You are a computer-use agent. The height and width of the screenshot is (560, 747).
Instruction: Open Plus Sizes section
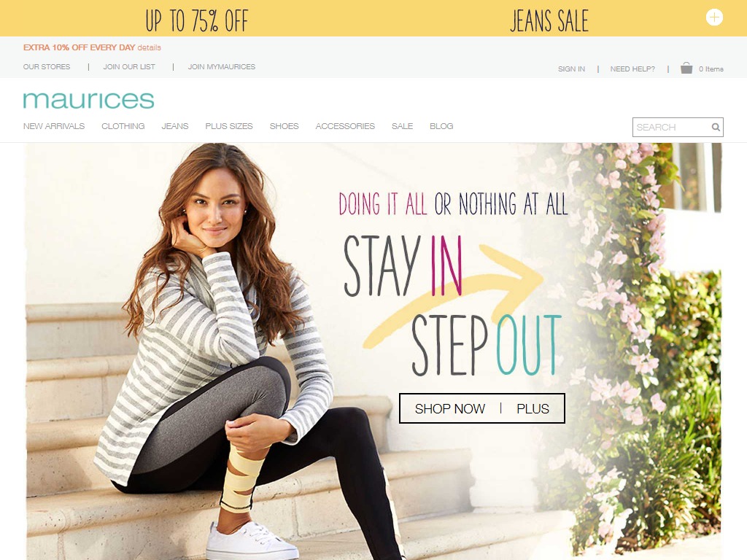point(229,126)
